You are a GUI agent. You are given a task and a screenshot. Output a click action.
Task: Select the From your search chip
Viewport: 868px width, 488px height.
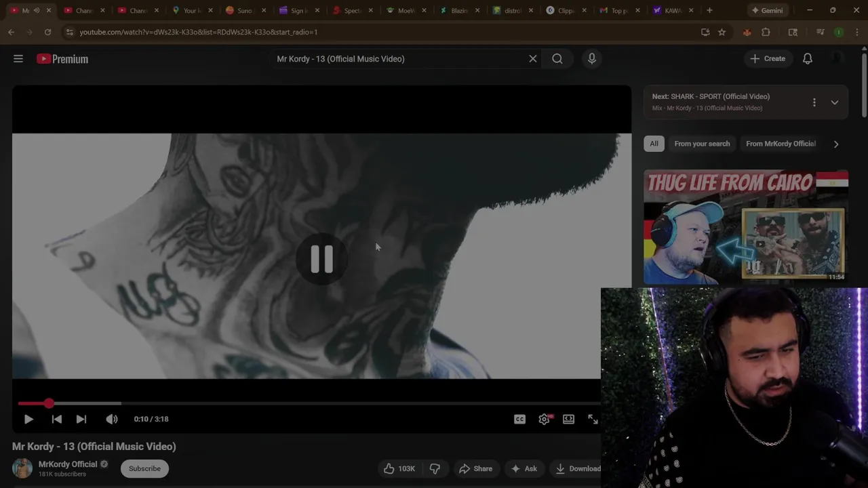(x=702, y=144)
